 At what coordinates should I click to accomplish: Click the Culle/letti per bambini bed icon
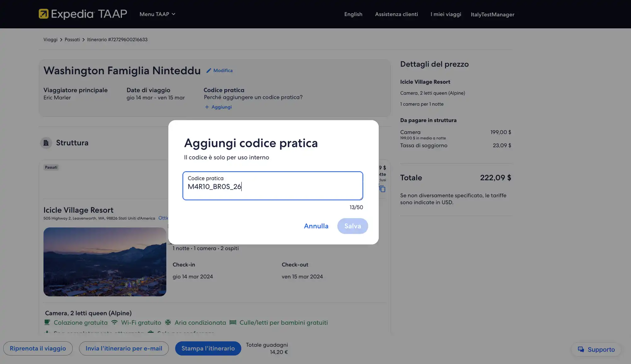point(233,322)
